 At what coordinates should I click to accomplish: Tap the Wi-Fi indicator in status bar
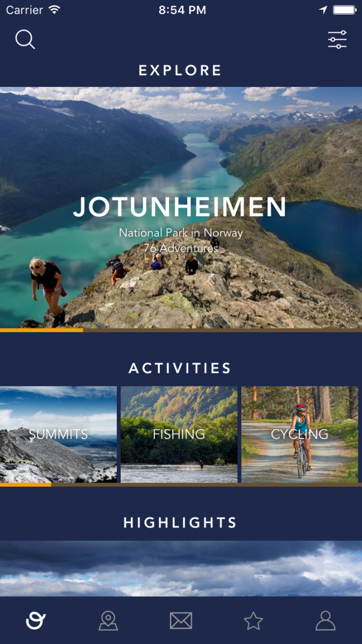(x=54, y=10)
